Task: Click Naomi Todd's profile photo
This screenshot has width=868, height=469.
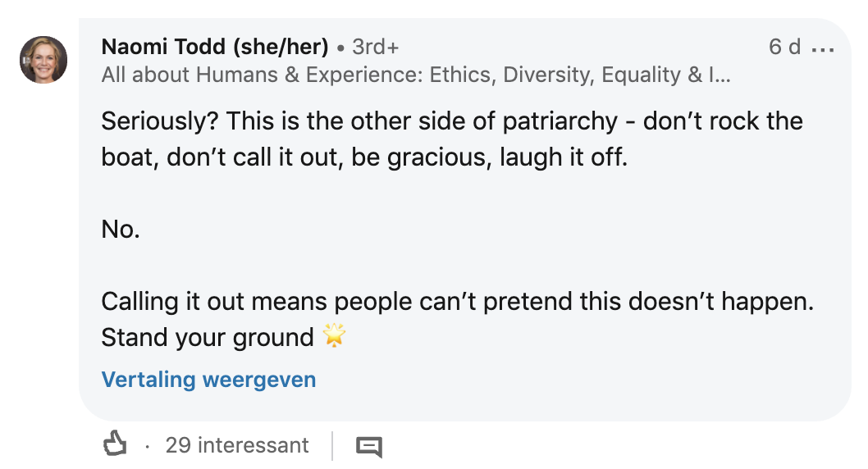Action: click(x=43, y=60)
